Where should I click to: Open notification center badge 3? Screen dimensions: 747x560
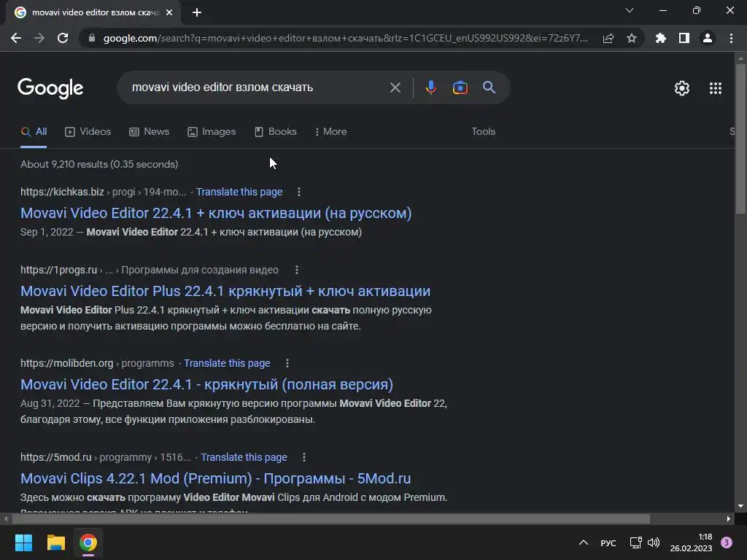click(x=727, y=542)
